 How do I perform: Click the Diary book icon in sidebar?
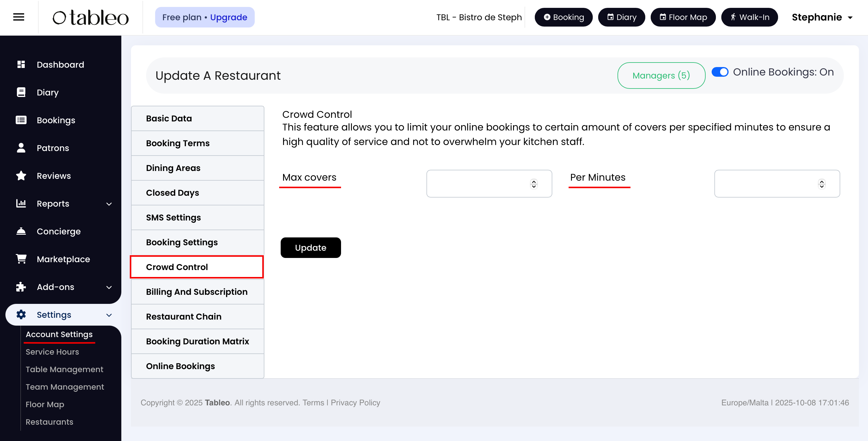pyautogui.click(x=21, y=92)
